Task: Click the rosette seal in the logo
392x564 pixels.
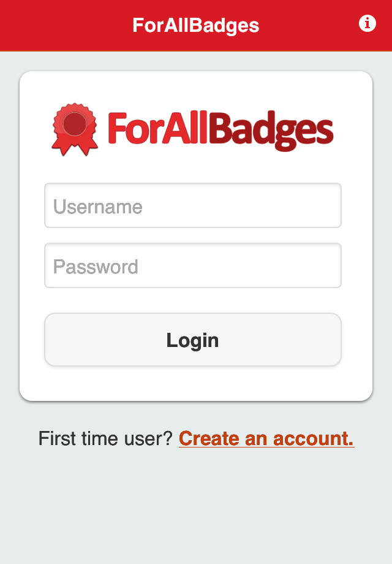Action: click(74, 124)
